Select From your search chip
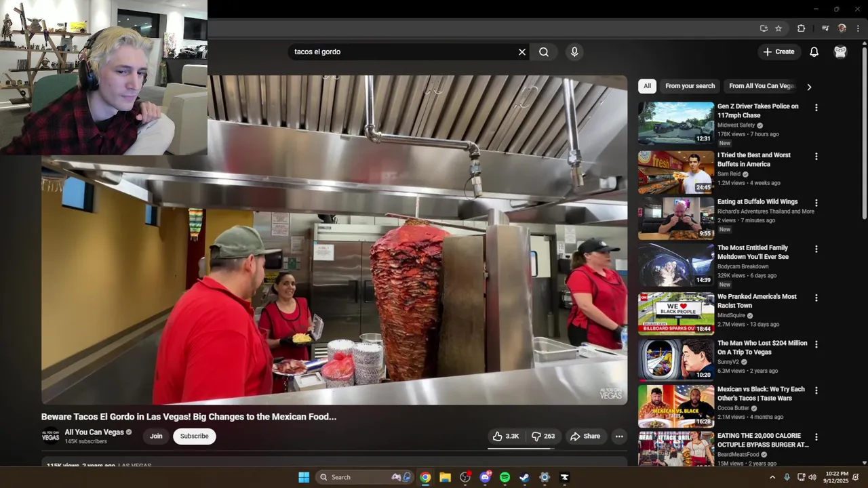This screenshot has height=488, width=868. pyautogui.click(x=690, y=86)
